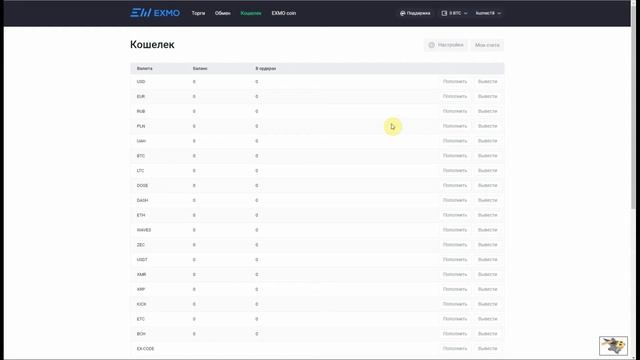The width and height of the screenshot is (640, 360).
Task: Open the EXMO coin menu item
Action: coord(284,13)
